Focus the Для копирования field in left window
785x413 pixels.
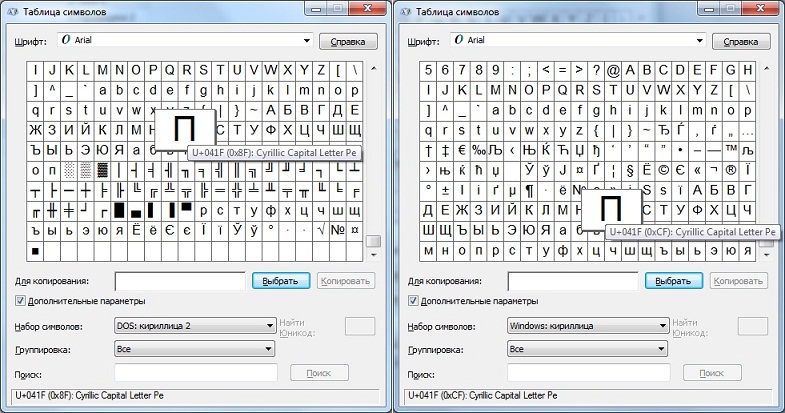click(x=180, y=281)
